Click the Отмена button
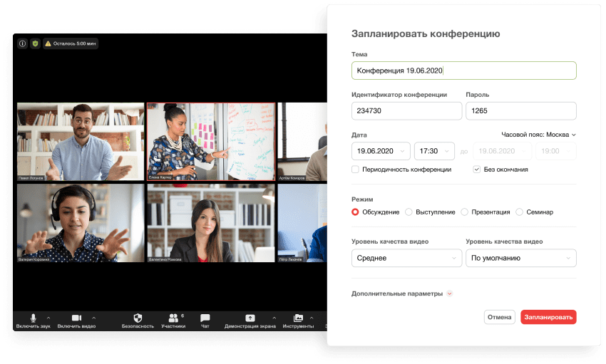The height and width of the screenshot is (364, 606). [499, 317]
